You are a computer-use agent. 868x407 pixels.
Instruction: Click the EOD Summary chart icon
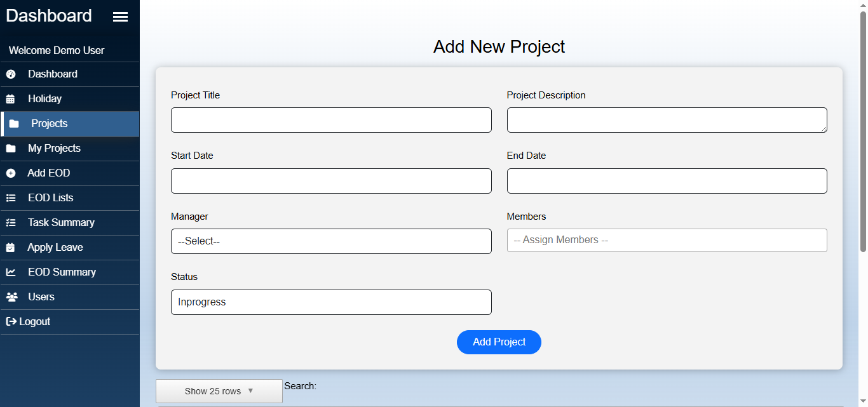click(11, 272)
